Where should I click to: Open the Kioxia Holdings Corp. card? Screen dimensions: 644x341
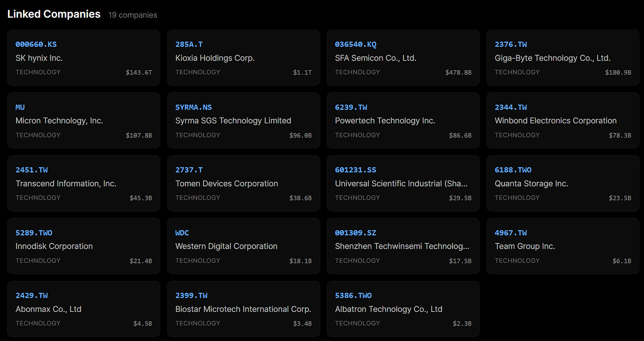(x=243, y=58)
